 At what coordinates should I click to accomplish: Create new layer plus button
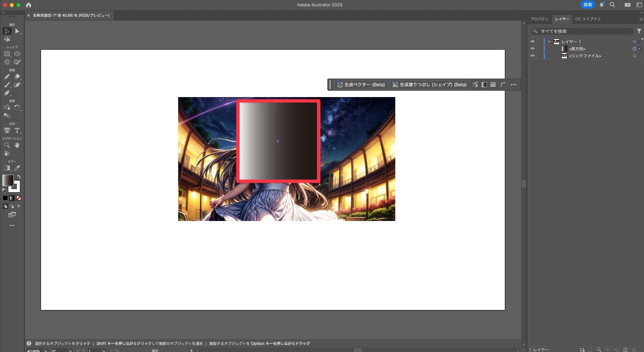tap(625, 350)
